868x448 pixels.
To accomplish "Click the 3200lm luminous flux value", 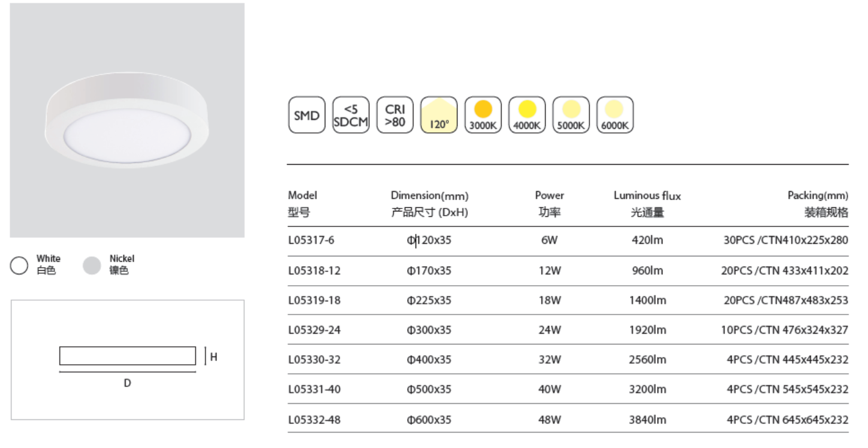I will 647,389.
